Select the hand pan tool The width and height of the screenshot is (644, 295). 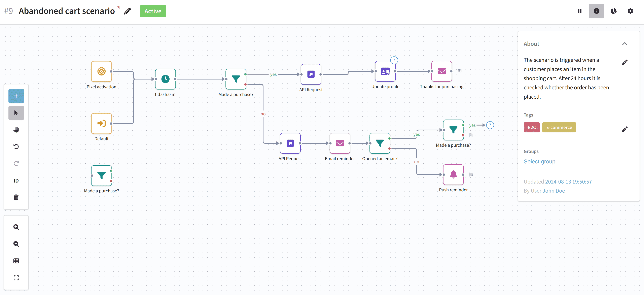pos(16,130)
